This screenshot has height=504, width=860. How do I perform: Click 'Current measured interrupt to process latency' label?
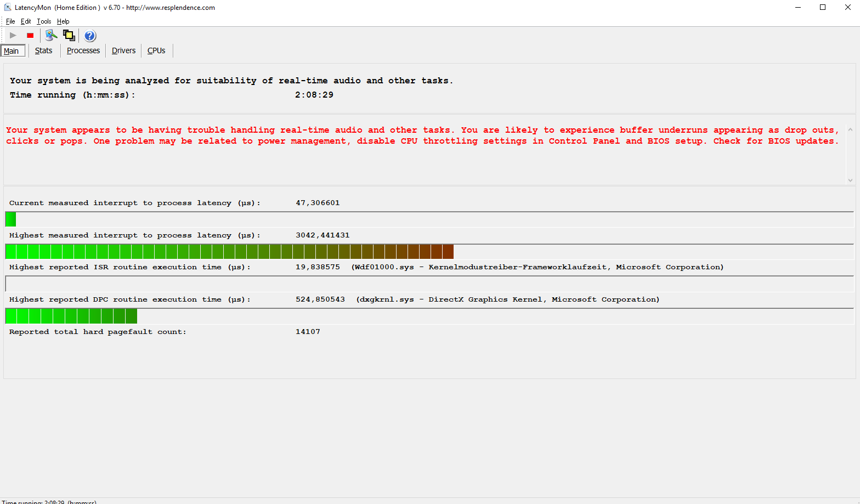(x=135, y=203)
